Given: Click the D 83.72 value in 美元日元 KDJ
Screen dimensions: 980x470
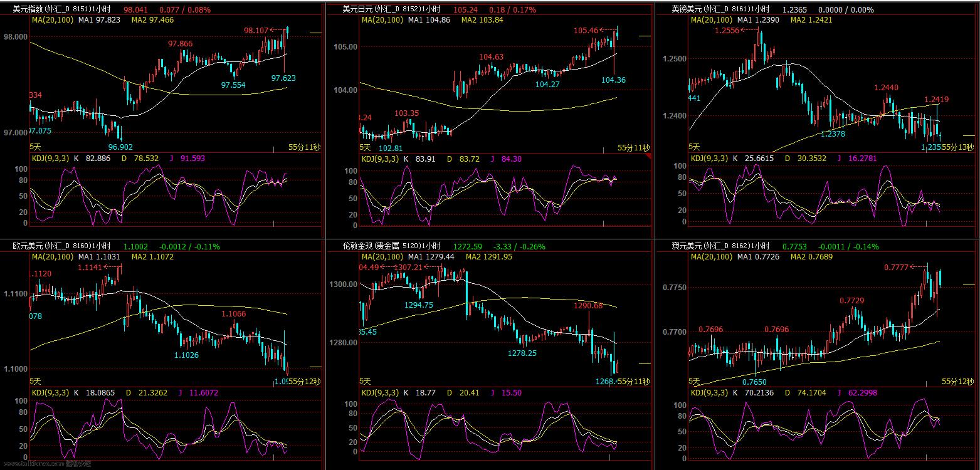Looking at the screenshot, I should (x=463, y=159).
